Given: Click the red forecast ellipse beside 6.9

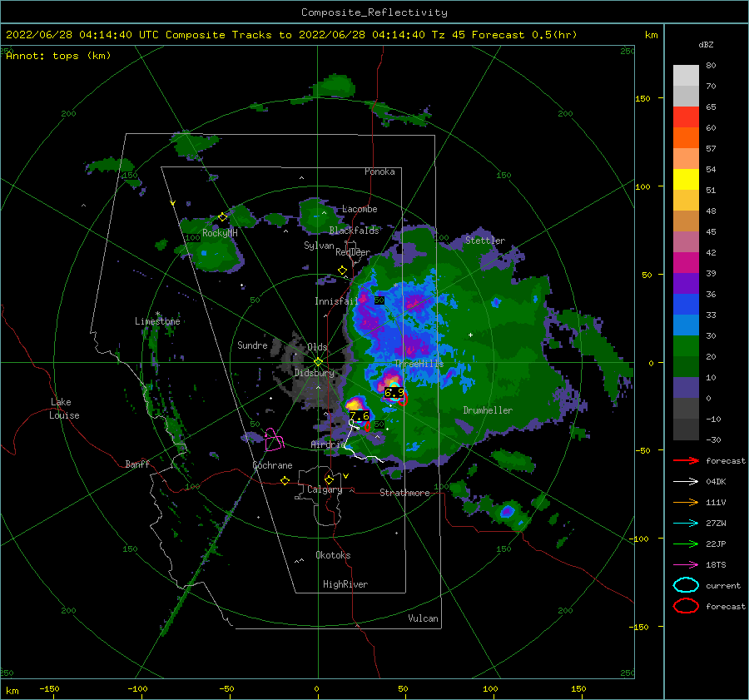Looking at the screenshot, I should [403, 400].
